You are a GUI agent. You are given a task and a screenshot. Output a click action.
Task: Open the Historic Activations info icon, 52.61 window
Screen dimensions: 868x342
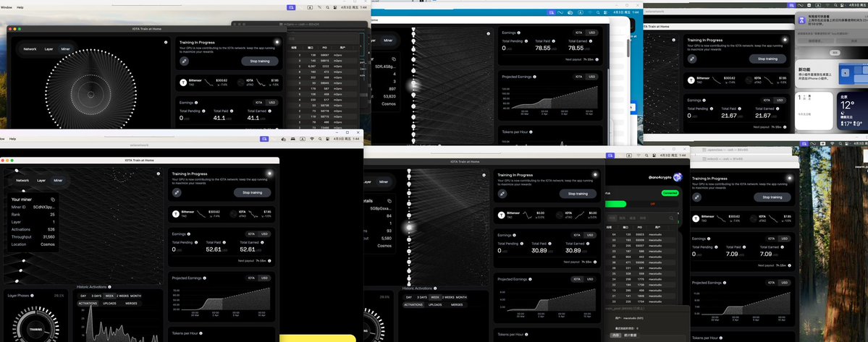[110, 287]
